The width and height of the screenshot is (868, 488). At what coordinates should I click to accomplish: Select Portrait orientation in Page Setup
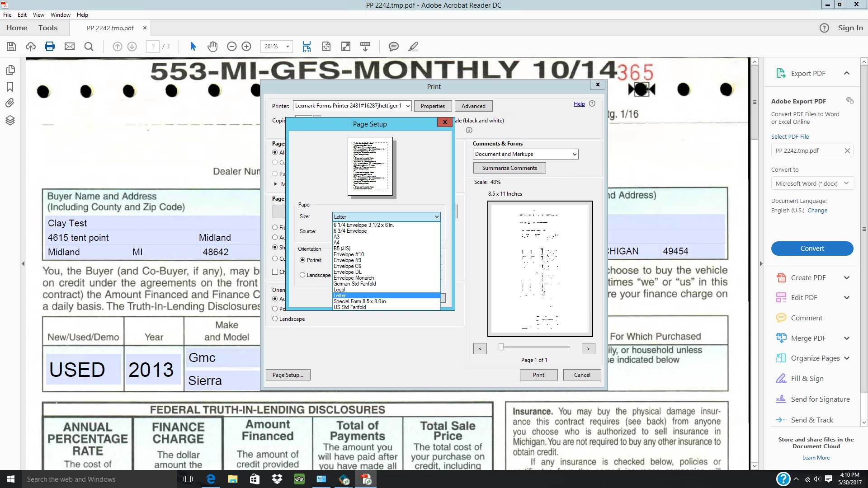[302, 260]
